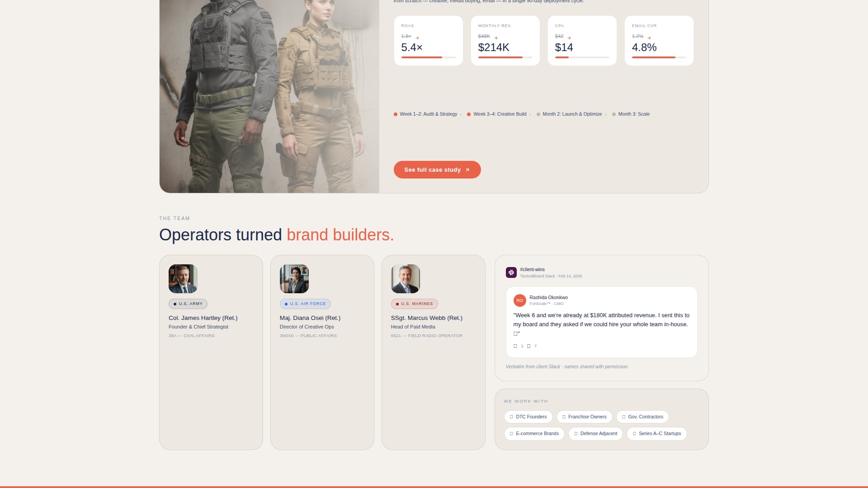
Task: Select the E-commerce Brands chip
Action: [534, 434]
